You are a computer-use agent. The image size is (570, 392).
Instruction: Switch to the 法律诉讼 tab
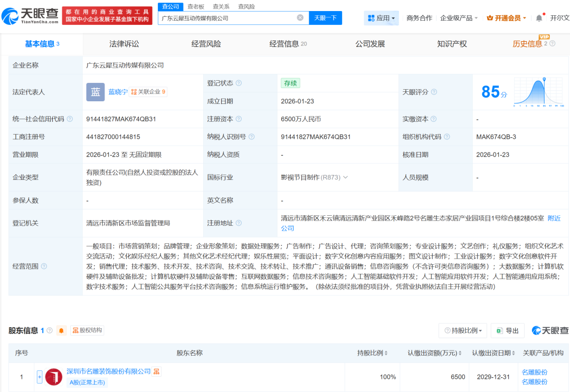(x=124, y=44)
